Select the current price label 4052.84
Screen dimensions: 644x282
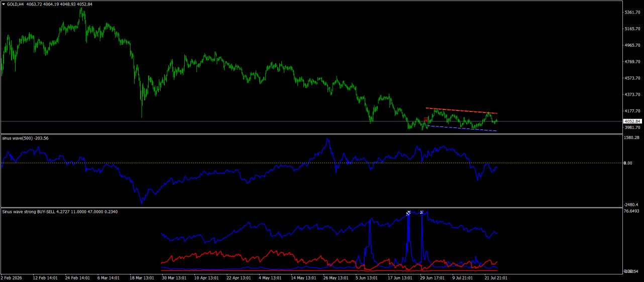[632, 121]
